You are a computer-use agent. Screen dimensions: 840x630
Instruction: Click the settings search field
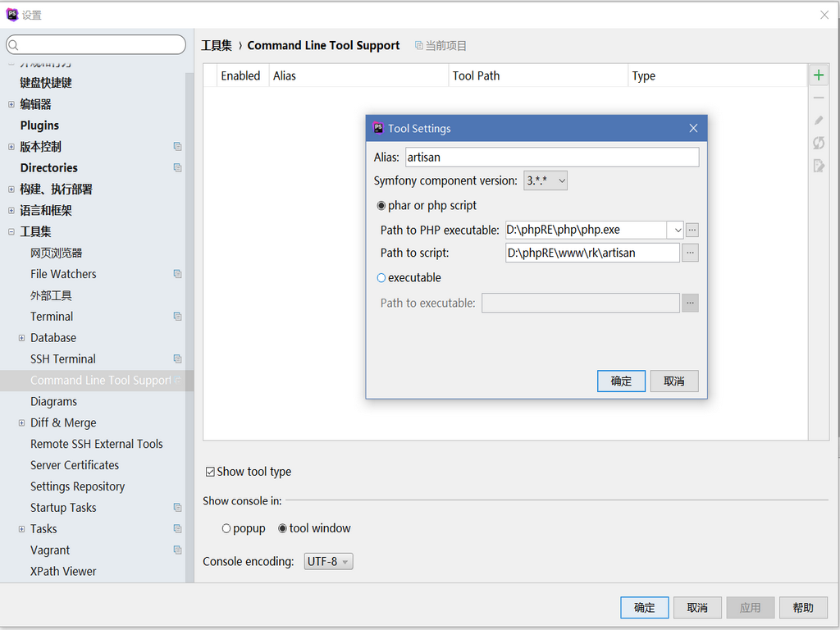pyautogui.click(x=96, y=45)
